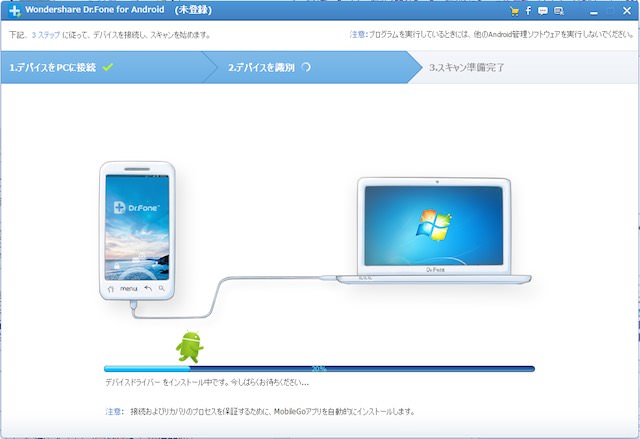Click the Wondershare Dr.Fone logo icon

[x=14, y=11]
